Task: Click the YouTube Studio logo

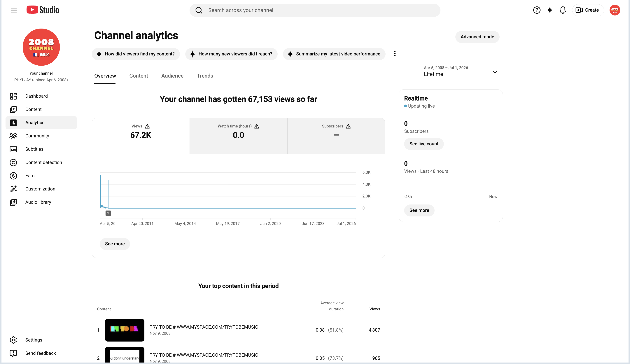Action: [43, 10]
